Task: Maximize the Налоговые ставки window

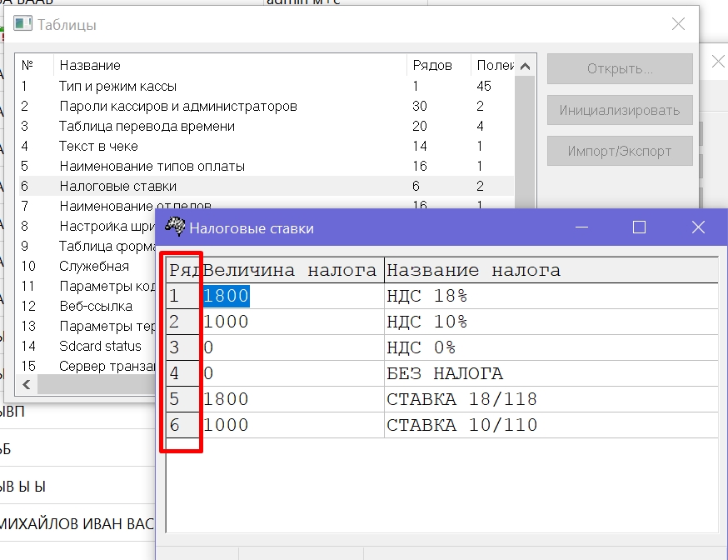Action: pos(640,227)
